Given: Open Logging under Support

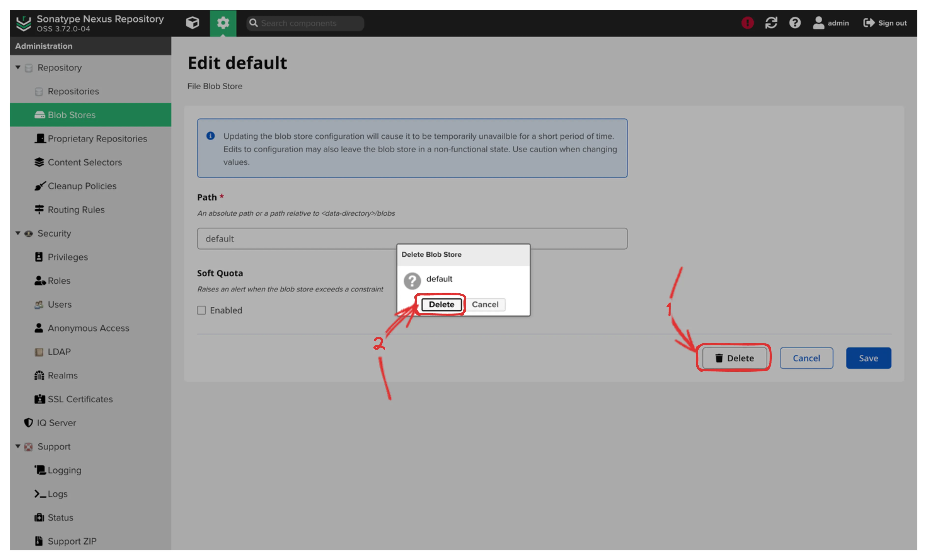Looking at the screenshot, I should (x=64, y=470).
